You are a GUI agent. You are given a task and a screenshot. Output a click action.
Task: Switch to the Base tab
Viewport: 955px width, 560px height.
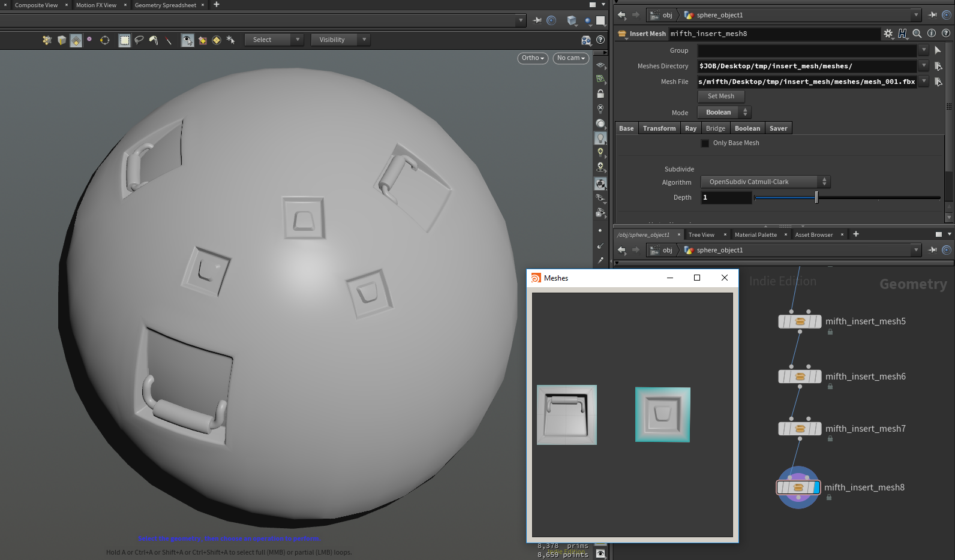click(626, 128)
